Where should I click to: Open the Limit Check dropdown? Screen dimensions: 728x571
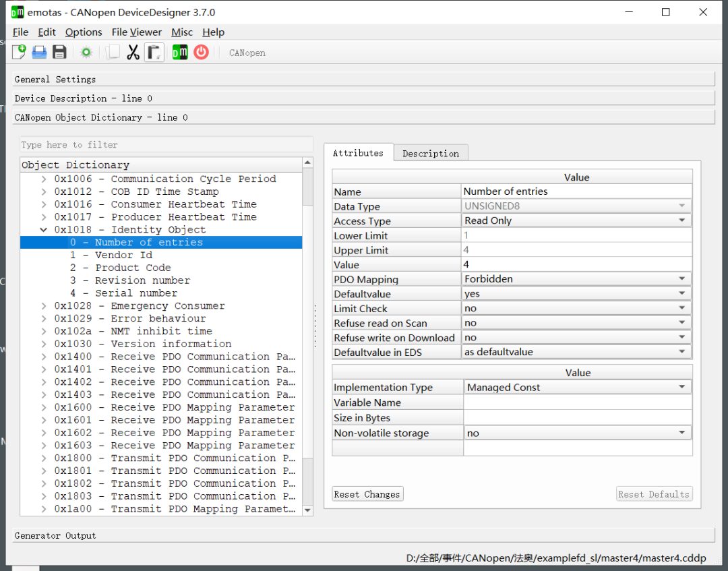click(x=577, y=308)
